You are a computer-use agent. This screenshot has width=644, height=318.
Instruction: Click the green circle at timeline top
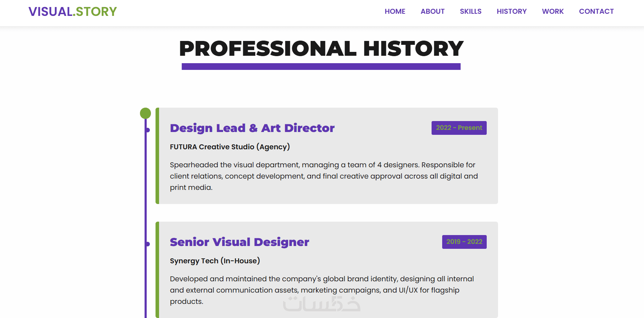145,113
